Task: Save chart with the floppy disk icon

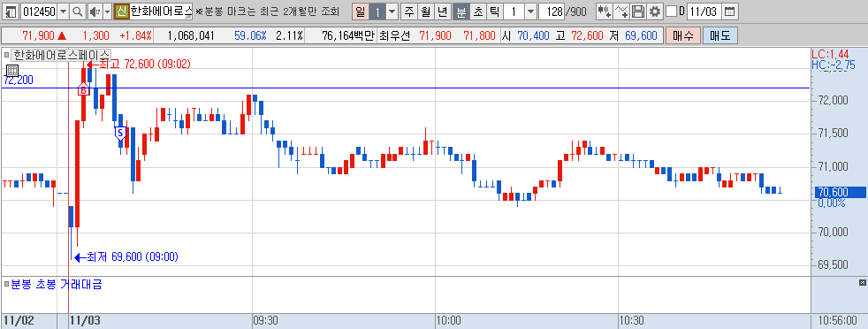Action: tap(638, 11)
